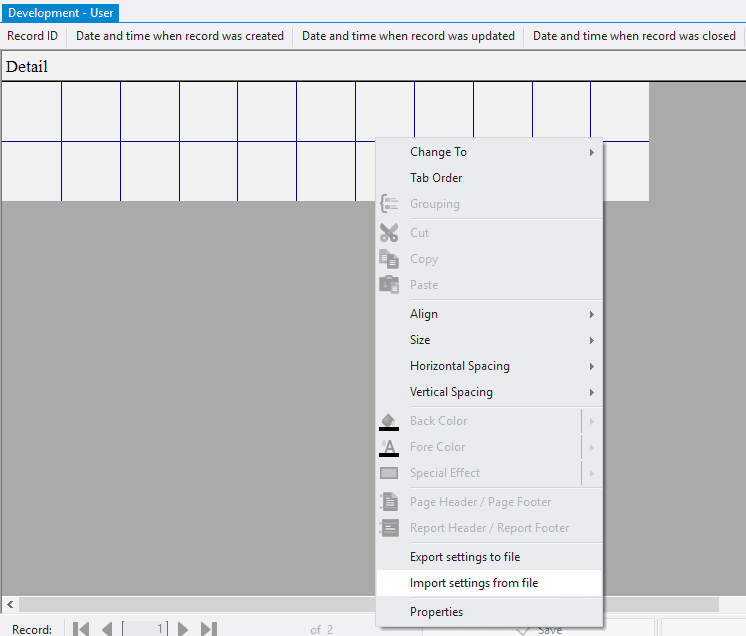
Task: Jump to last record icon
Action: (x=208, y=629)
